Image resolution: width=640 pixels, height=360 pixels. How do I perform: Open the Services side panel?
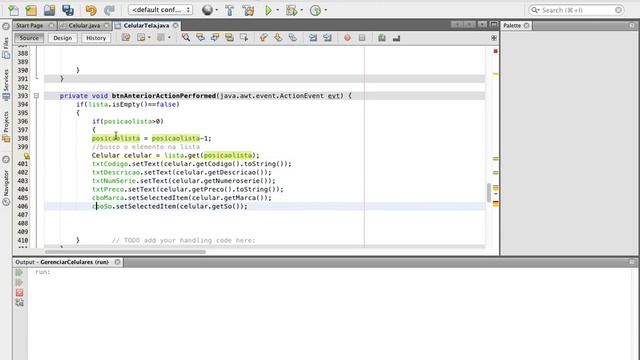click(6, 85)
